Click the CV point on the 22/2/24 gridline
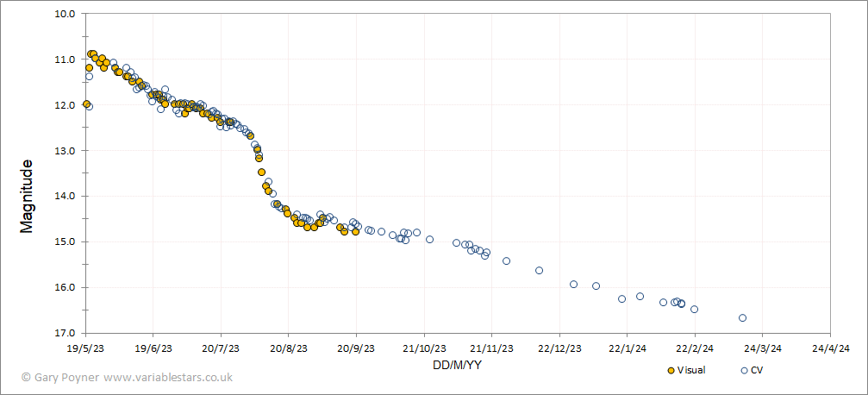The image size is (868, 395). click(x=694, y=309)
